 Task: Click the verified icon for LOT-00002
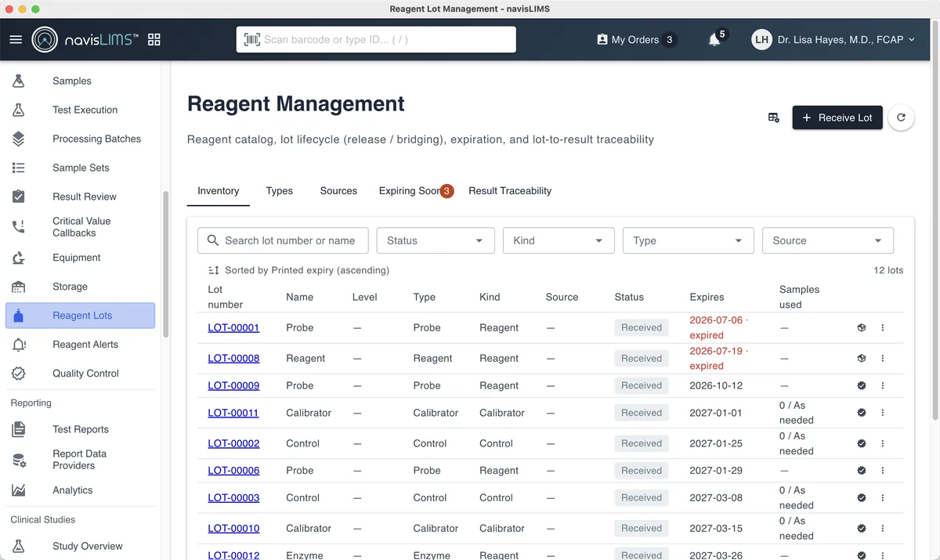click(x=862, y=443)
